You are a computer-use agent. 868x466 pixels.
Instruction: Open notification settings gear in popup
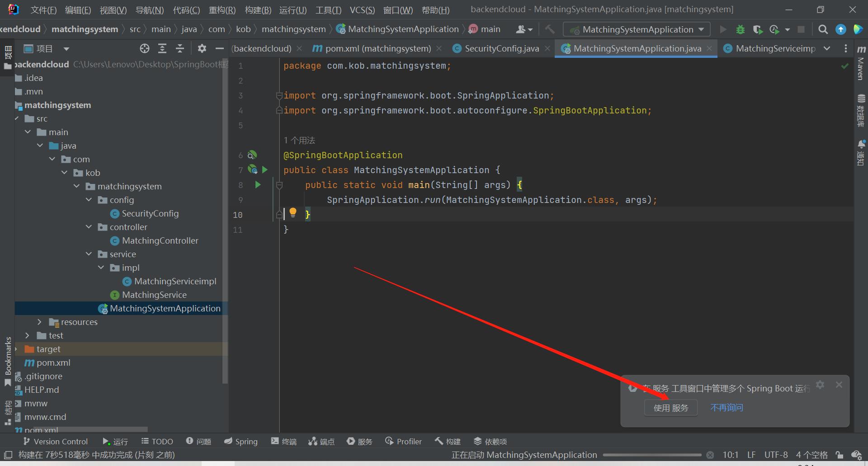tap(820, 385)
